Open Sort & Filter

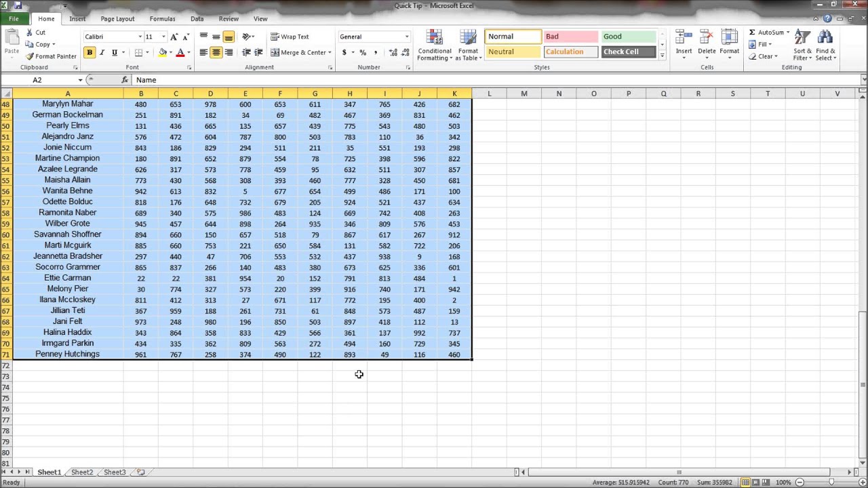point(802,45)
